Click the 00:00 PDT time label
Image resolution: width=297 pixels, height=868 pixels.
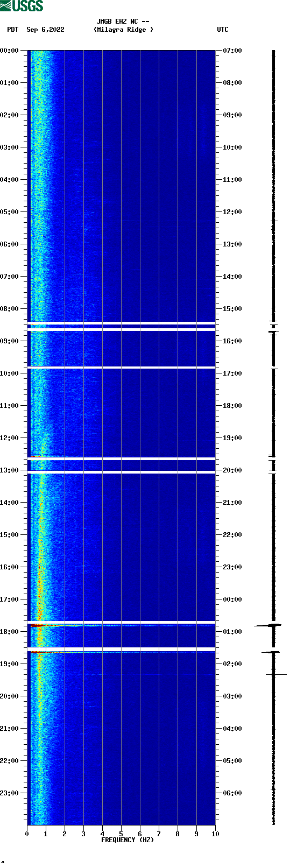(x=10, y=51)
